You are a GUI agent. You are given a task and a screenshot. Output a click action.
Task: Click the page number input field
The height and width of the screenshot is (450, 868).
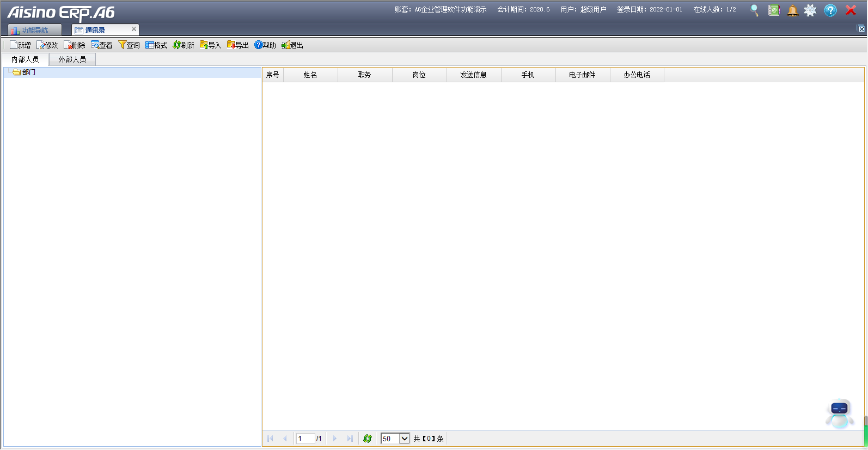tap(305, 439)
